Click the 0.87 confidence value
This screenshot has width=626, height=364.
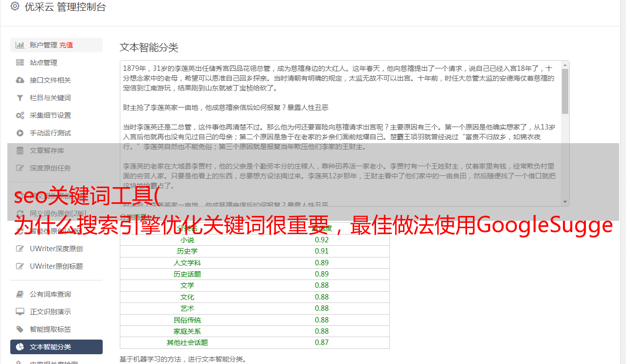tap(322, 343)
